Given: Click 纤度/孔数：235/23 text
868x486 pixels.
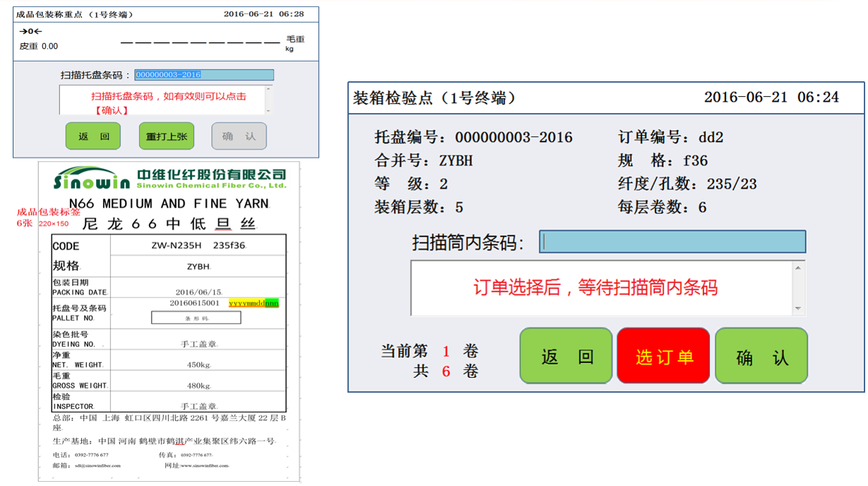Looking at the screenshot, I should 687,184.
